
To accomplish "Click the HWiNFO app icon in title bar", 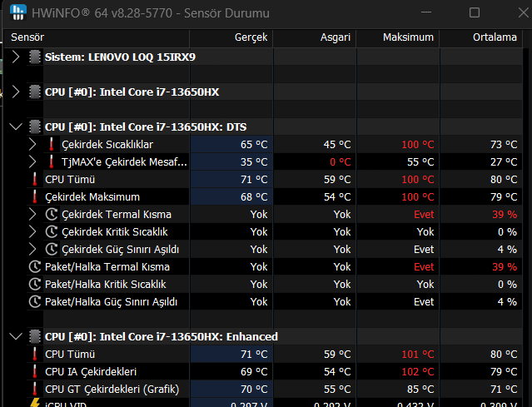I will point(18,12).
